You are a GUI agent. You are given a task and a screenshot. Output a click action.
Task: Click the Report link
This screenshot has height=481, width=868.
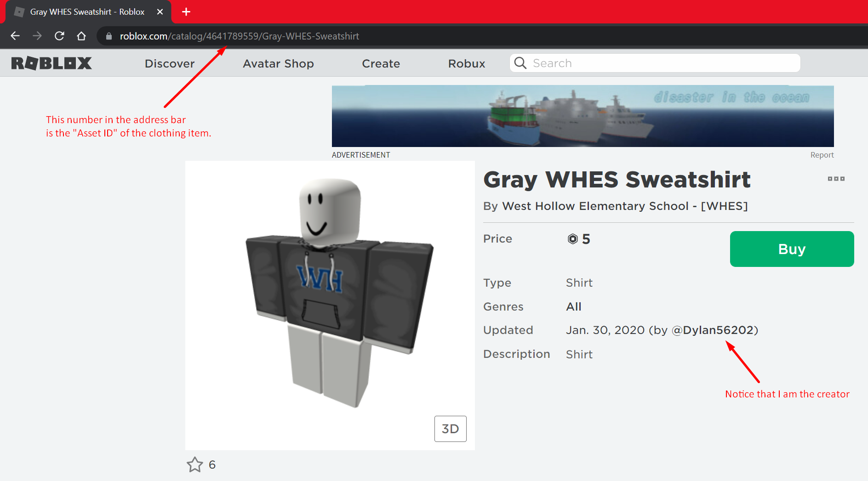coord(822,155)
